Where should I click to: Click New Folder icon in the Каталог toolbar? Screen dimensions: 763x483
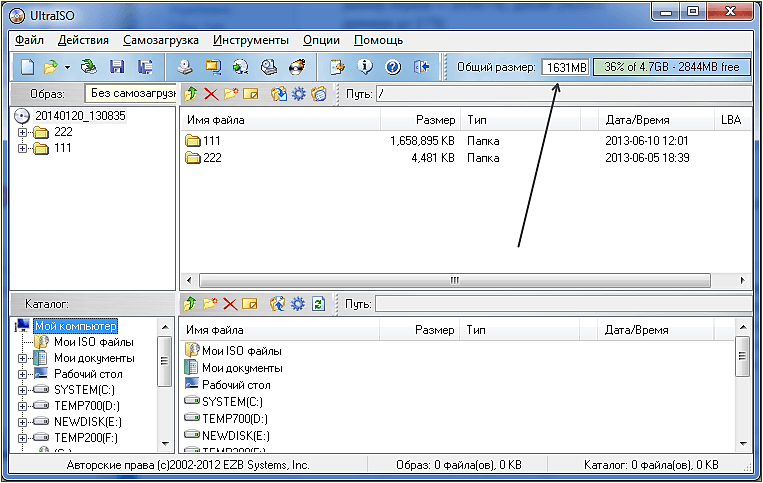click(210, 304)
